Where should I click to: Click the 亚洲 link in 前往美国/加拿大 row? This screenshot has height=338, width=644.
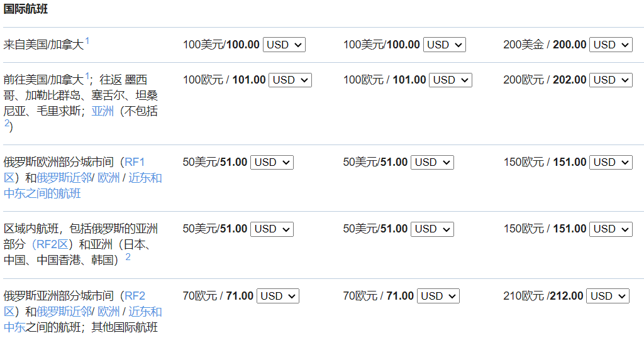pos(103,112)
